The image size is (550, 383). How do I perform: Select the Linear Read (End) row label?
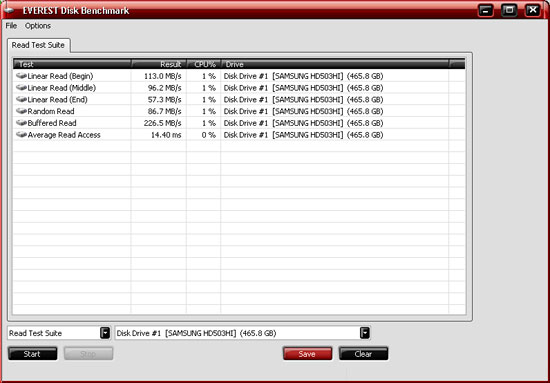tap(58, 100)
